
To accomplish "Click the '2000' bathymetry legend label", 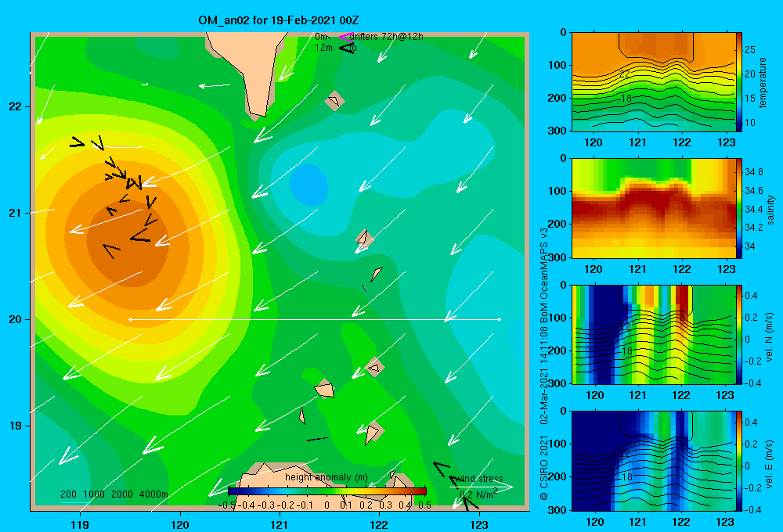I will (122, 494).
